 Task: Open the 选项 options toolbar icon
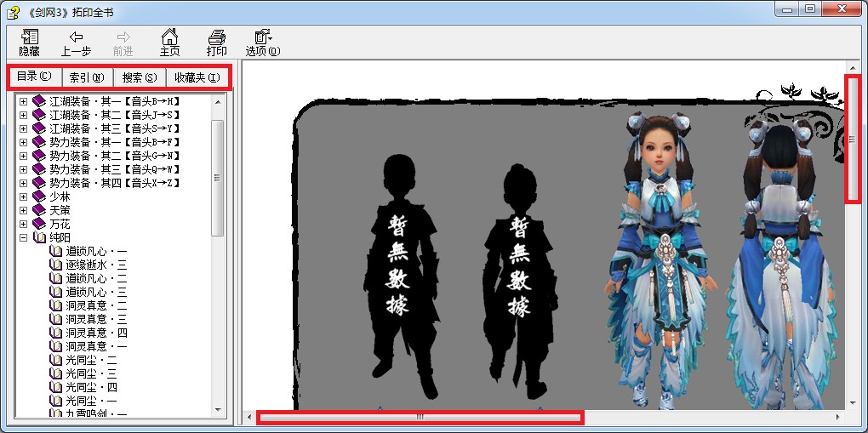[x=263, y=37]
